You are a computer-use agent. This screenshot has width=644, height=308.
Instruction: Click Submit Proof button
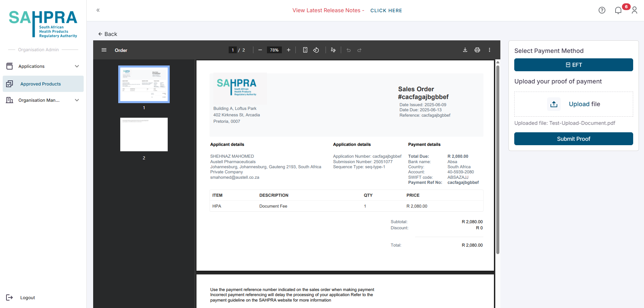(574, 139)
